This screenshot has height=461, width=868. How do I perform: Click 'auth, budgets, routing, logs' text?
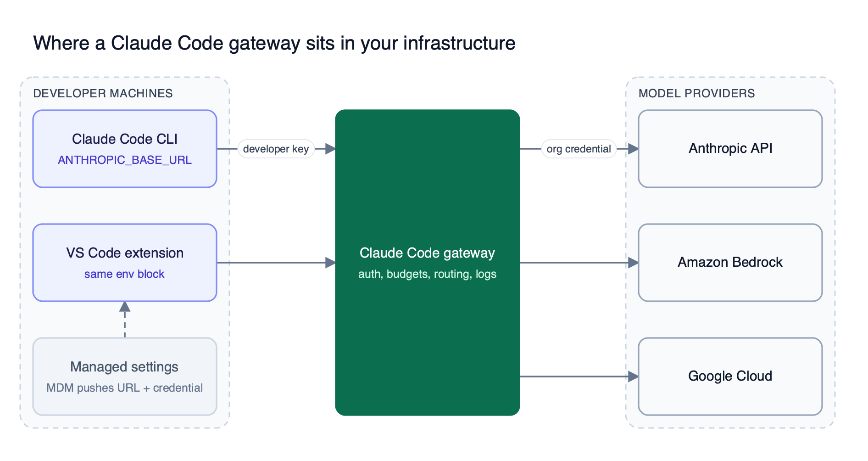pyautogui.click(x=427, y=274)
